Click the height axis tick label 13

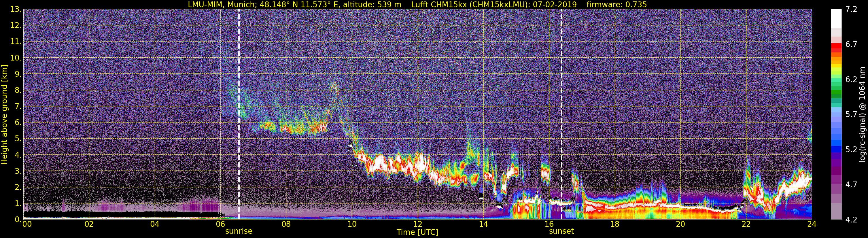(x=15, y=10)
